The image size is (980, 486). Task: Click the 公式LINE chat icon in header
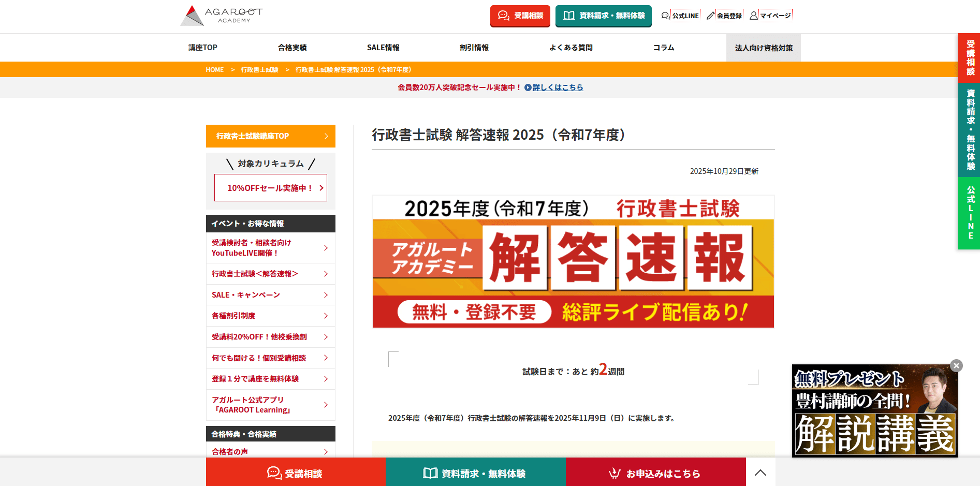(665, 16)
